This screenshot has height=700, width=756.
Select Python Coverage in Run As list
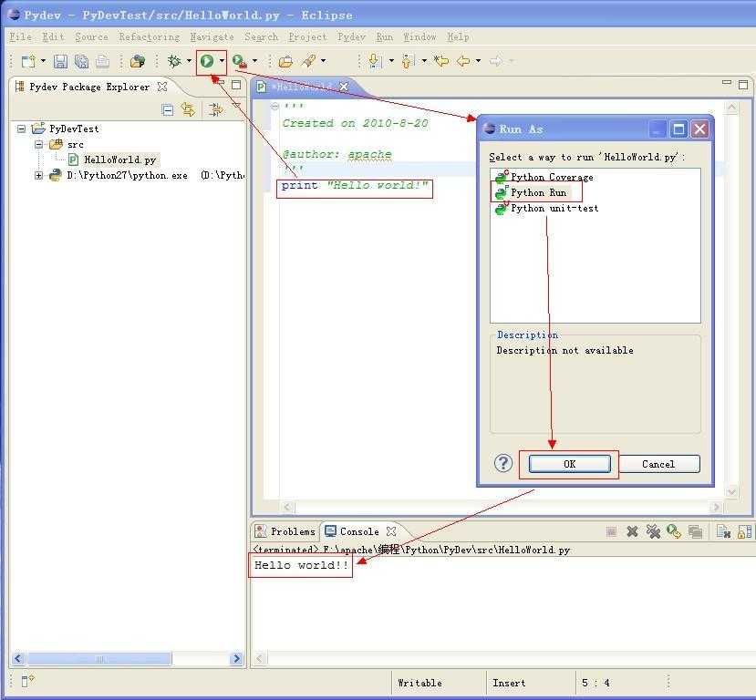tap(552, 178)
